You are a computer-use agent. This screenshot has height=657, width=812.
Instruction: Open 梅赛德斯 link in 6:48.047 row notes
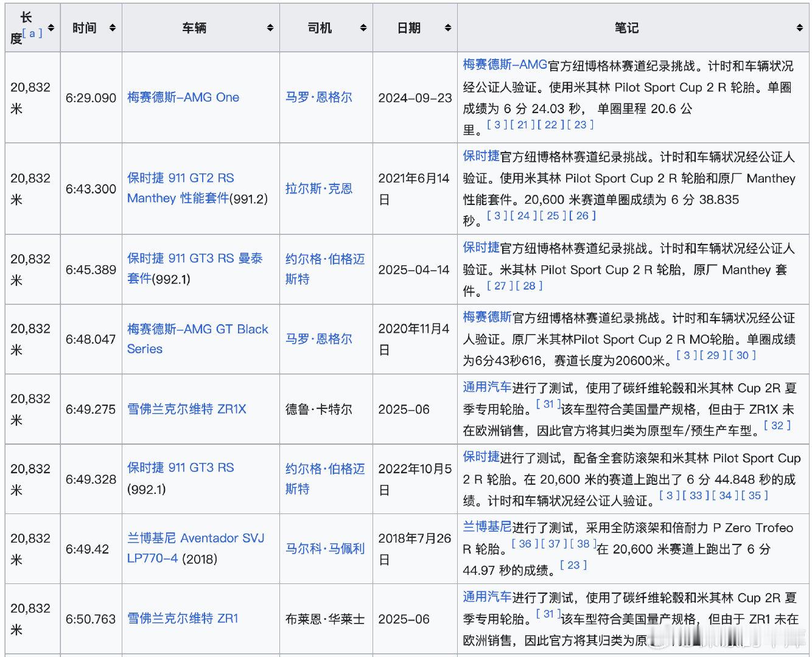click(x=487, y=316)
